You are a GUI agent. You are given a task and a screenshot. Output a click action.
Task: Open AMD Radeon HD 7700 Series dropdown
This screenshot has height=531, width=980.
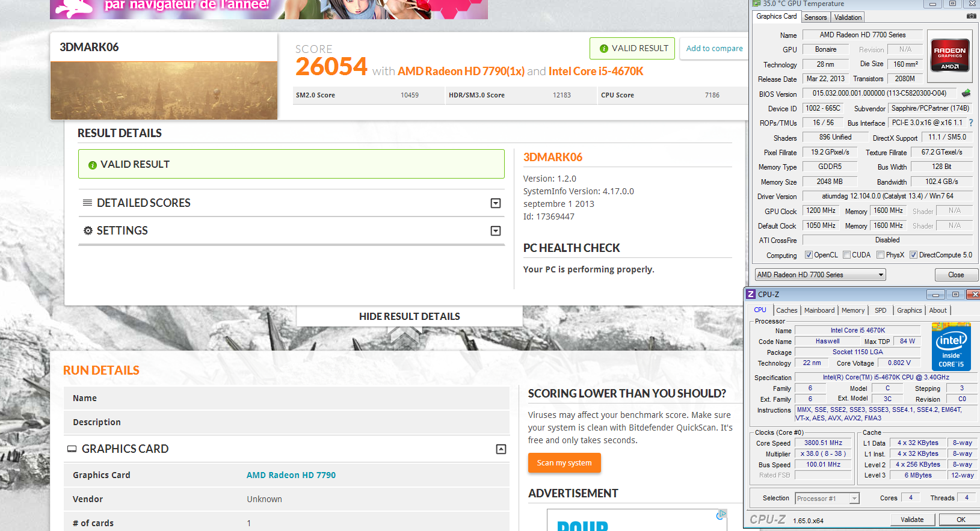click(821, 275)
